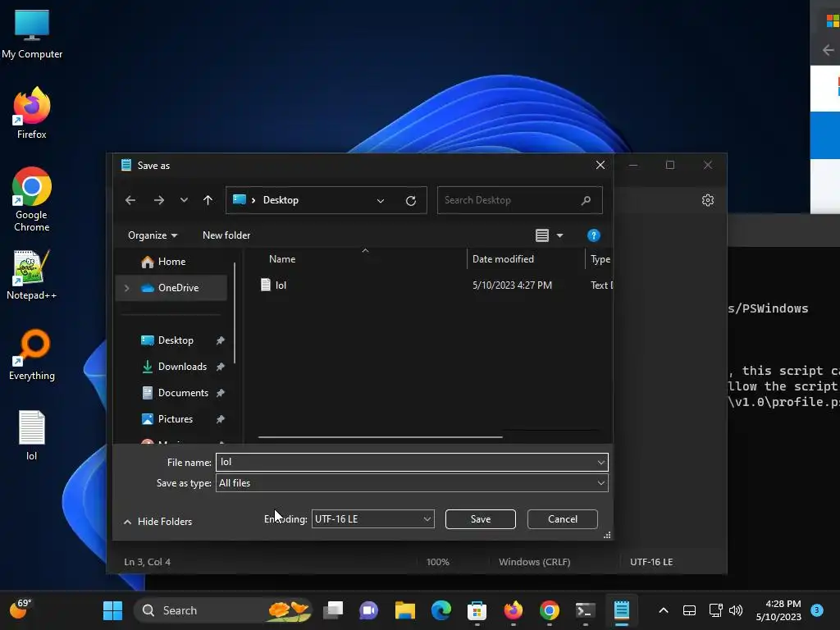Refresh the Desktop folder view
The image size is (840, 630).
tap(411, 201)
